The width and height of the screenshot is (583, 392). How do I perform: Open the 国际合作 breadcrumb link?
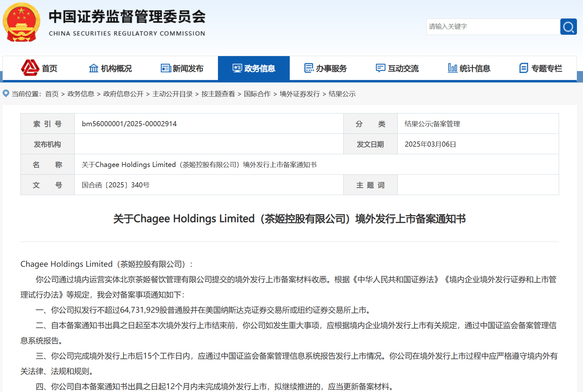coord(258,94)
